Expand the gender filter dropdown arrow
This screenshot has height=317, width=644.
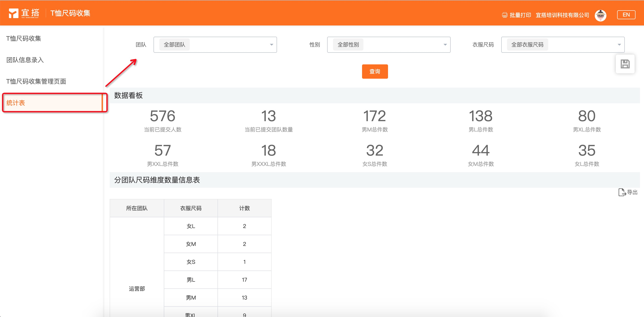(x=445, y=45)
